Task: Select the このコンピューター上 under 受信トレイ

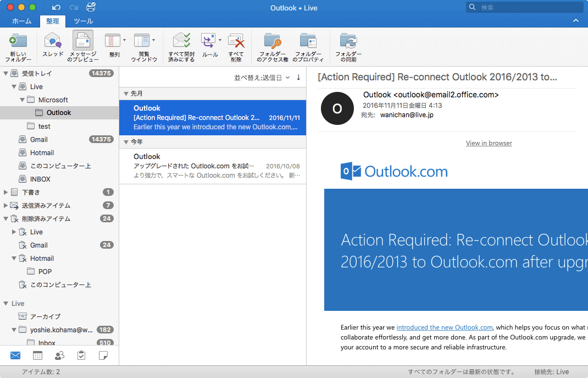Action: [x=59, y=166]
